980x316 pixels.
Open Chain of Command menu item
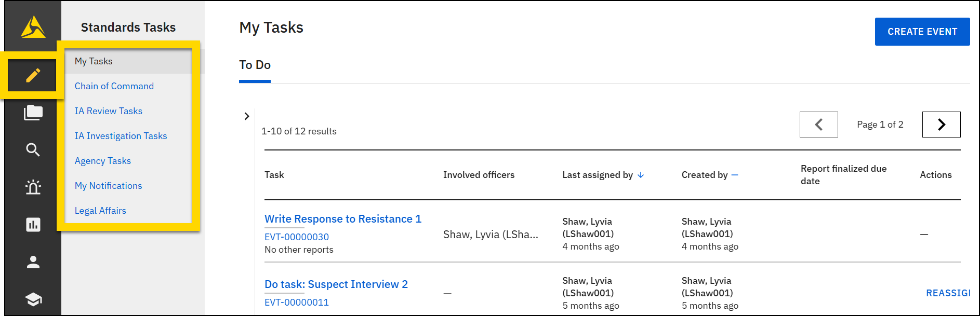coord(114,86)
